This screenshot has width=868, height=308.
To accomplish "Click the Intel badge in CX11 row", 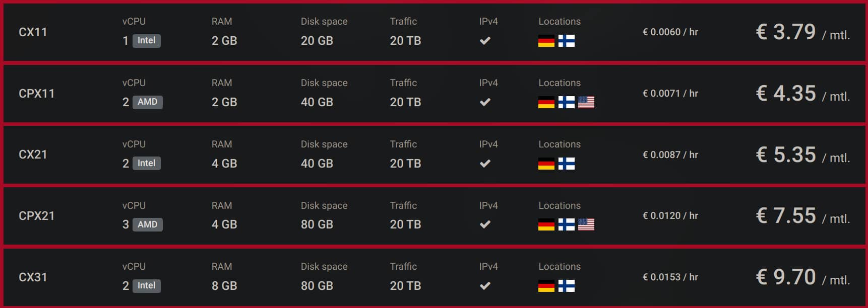I will pyautogui.click(x=146, y=41).
